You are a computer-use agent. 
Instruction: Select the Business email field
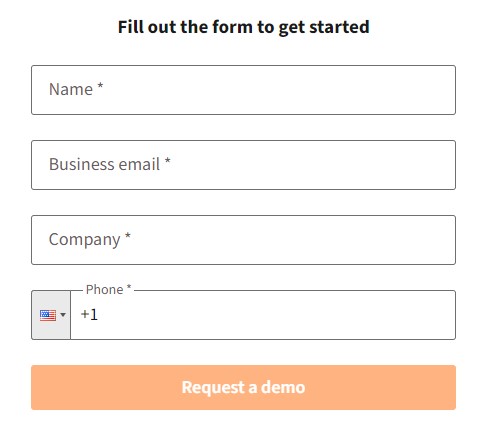pos(243,165)
